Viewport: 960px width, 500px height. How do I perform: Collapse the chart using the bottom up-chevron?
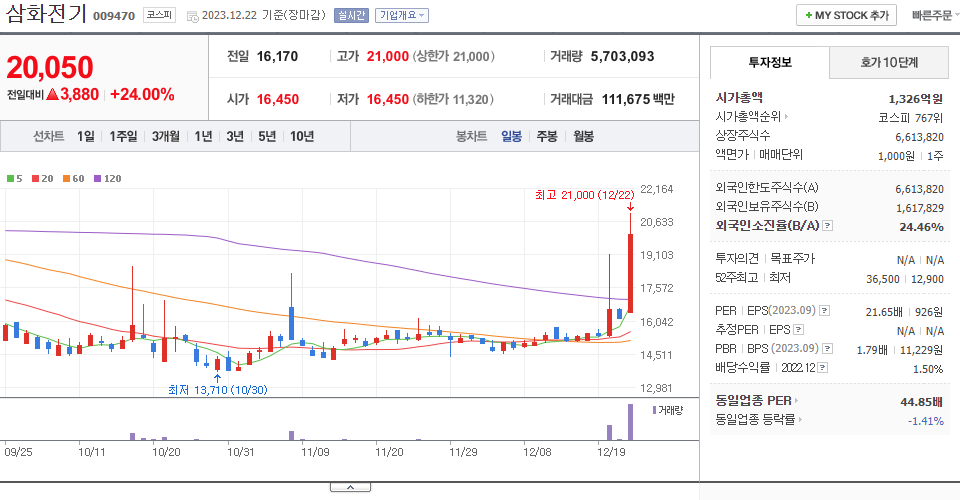tap(350, 487)
